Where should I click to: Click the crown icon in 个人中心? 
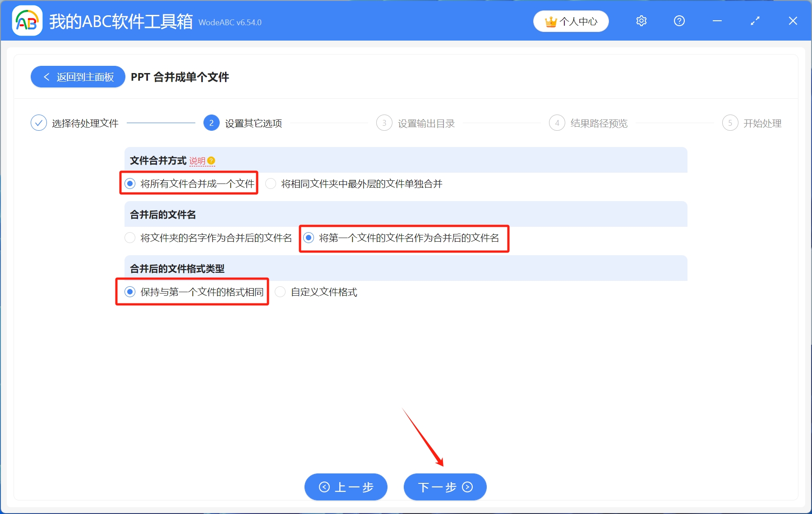pyautogui.click(x=551, y=21)
